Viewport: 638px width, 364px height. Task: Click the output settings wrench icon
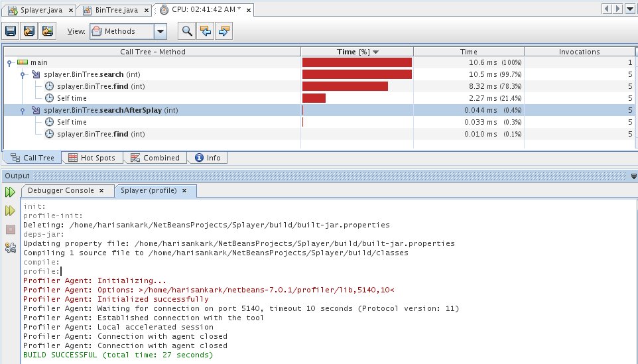(x=10, y=247)
